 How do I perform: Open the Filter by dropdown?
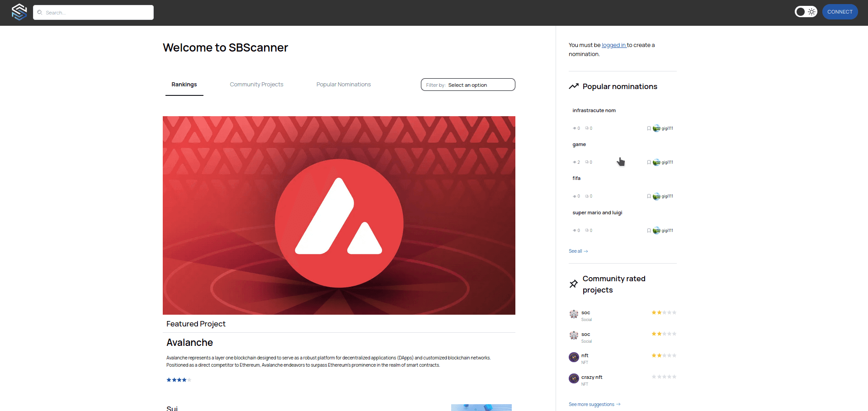(468, 85)
